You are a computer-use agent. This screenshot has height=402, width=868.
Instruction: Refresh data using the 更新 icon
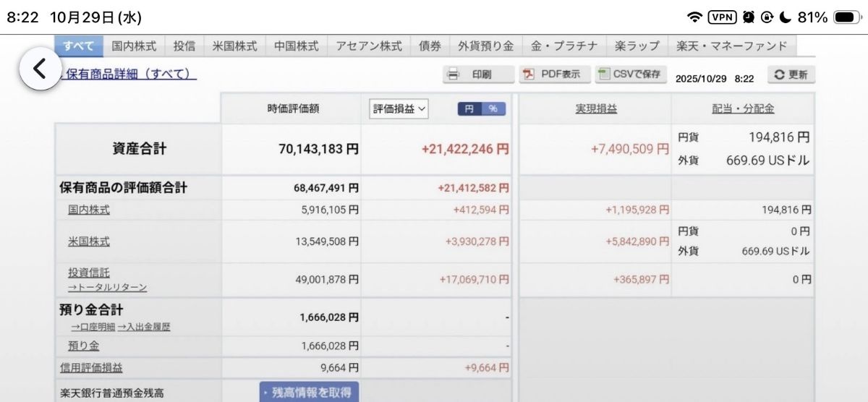click(x=779, y=75)
